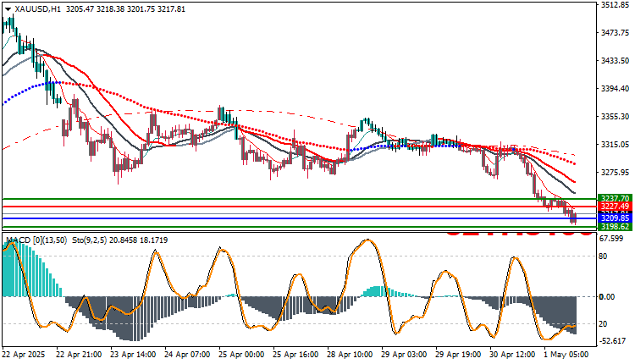635x364 pixels.
Task: Click the stochastic signal value 18.1719
Action: pyautogui.click(x=153, y=240)
